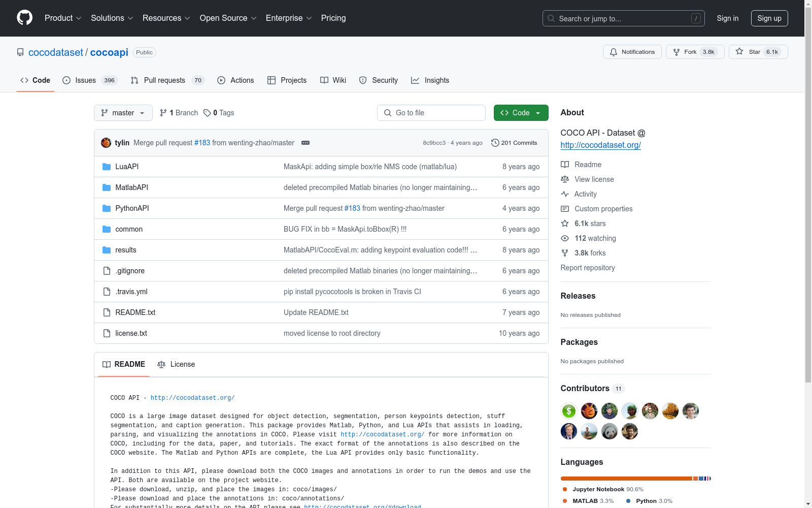Viewport: 812px width, 508px height.
Task: Click the Search or jump to field
Action: click(623, 18)
